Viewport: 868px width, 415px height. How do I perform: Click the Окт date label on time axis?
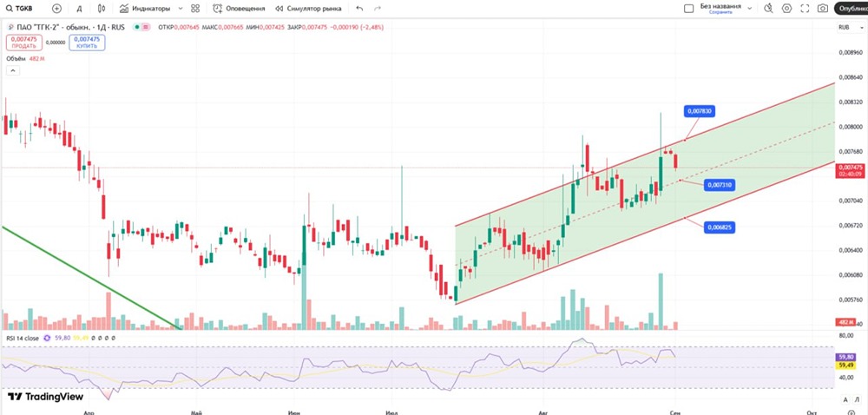812,412
